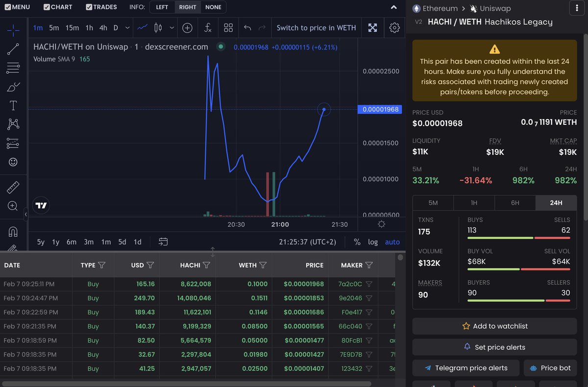Screen dimensions: 588x387
Task: Filter trades by USD column
Action: [150, 265]
